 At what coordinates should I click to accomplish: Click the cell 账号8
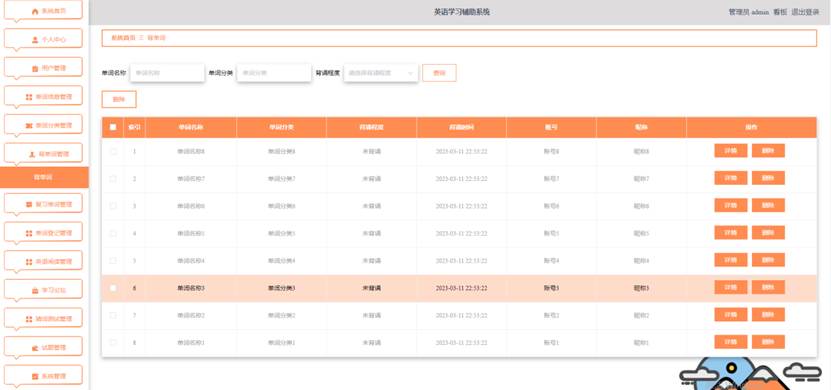(551, 152)
